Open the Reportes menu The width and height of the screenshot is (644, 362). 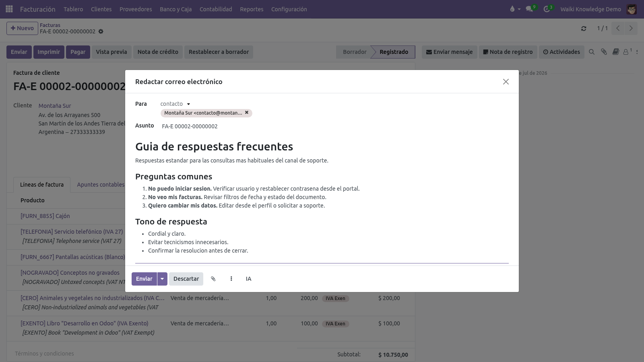[252, 9]
